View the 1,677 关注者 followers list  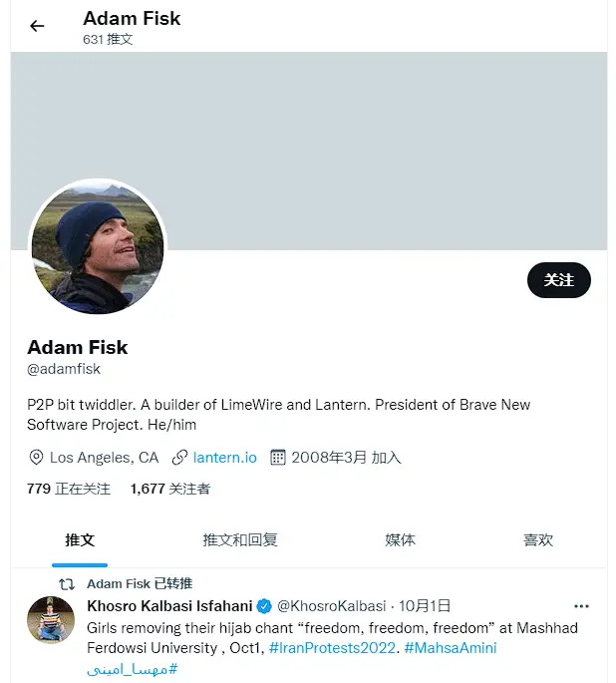tap(169, 489)
